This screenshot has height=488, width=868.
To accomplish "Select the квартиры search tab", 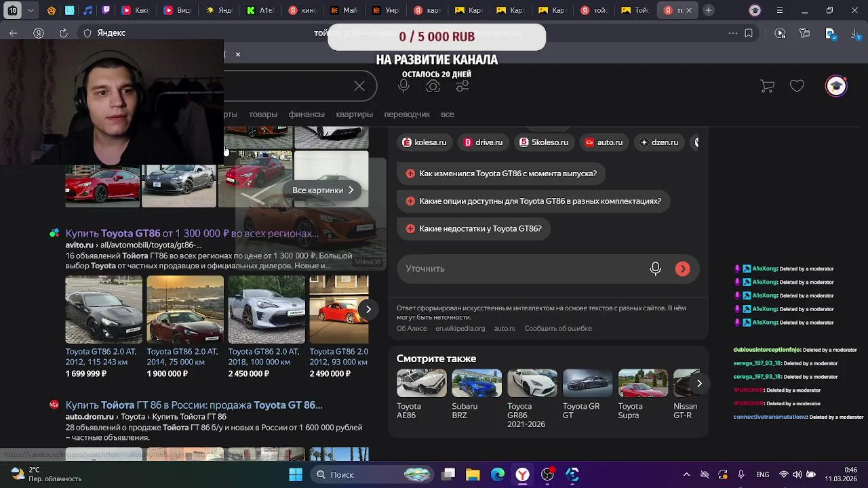I will (355, 115).
